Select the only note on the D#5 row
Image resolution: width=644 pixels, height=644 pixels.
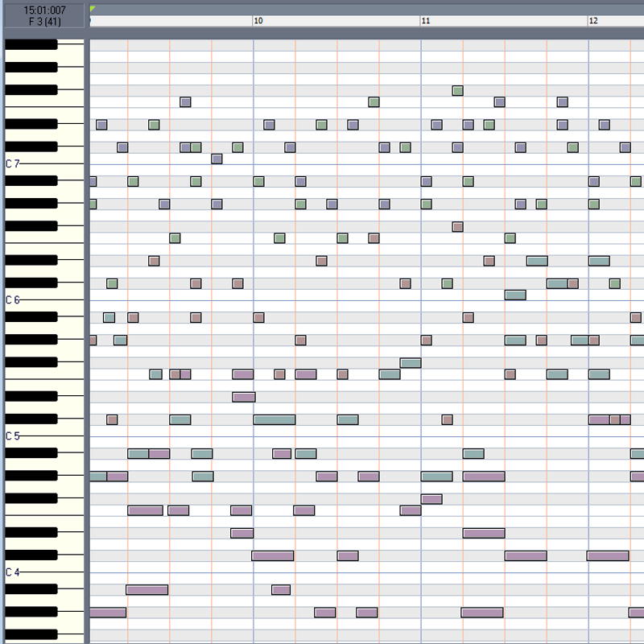click(x=244, y=397)
